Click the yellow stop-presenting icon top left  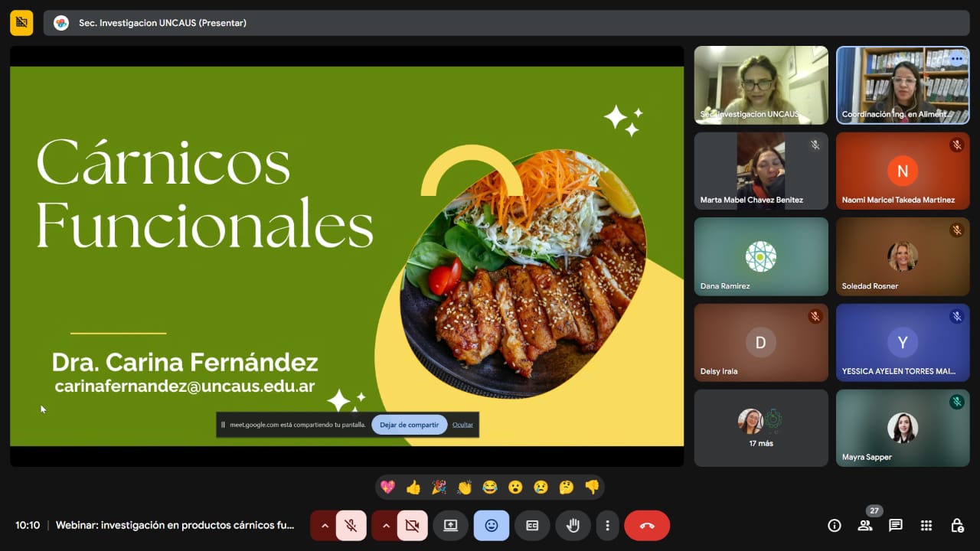coord(21,23)
